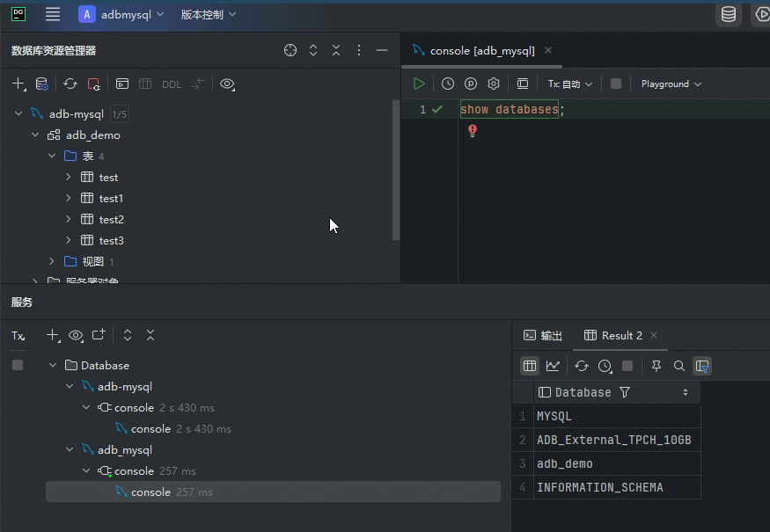
Task: Collapse the 表 folder
Action: coord(52,156)
